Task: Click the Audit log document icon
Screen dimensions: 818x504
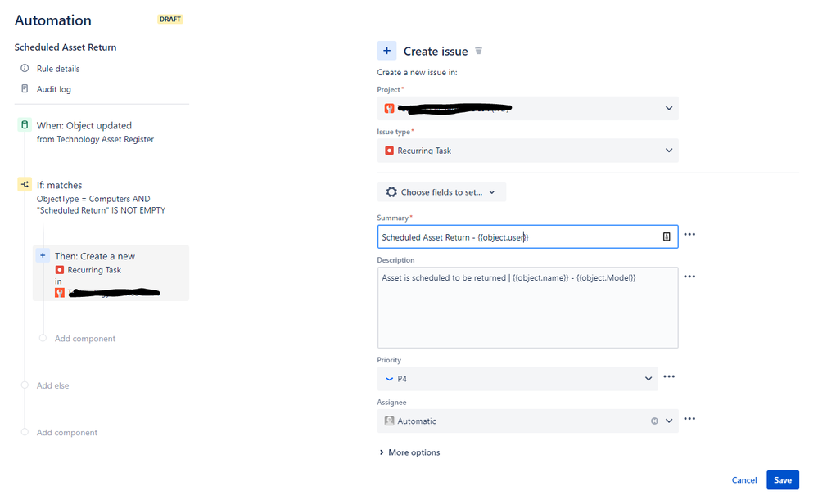Action: click(x=25, y=88)
